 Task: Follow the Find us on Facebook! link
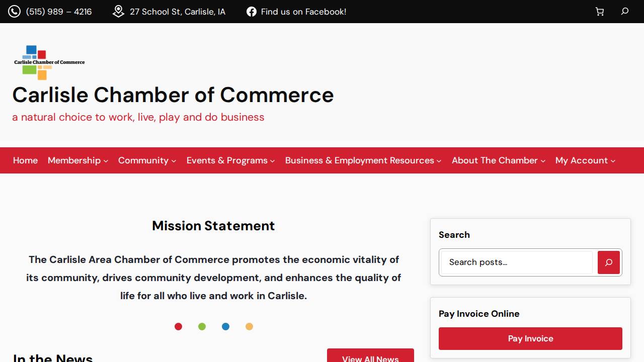tap(303, 12)
